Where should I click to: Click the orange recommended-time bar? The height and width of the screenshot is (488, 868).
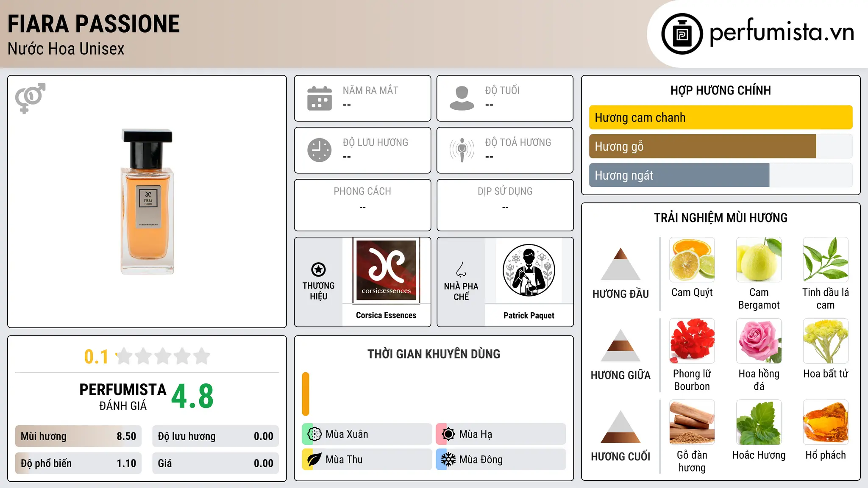point(306,394)
